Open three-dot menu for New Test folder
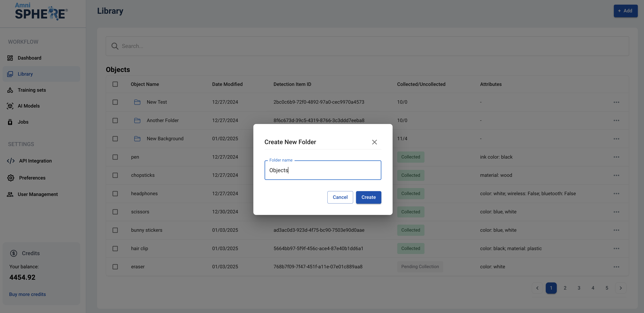 point(616,102)
